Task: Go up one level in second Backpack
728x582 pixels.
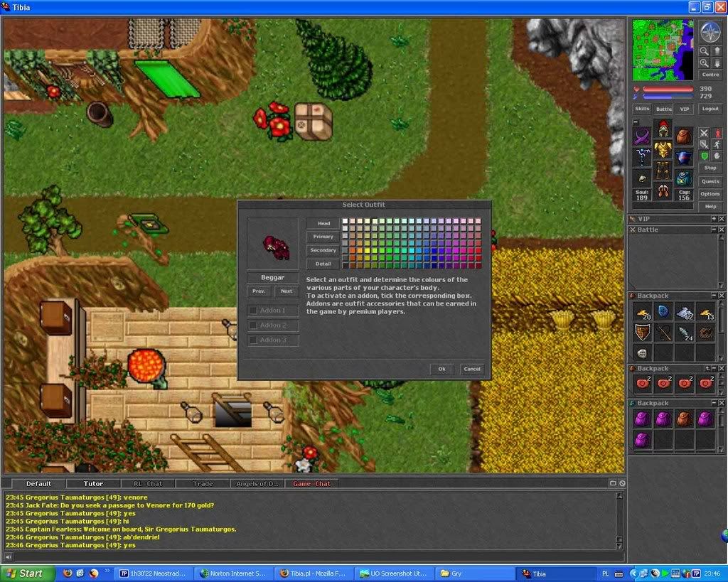Action: pos(707,369)
